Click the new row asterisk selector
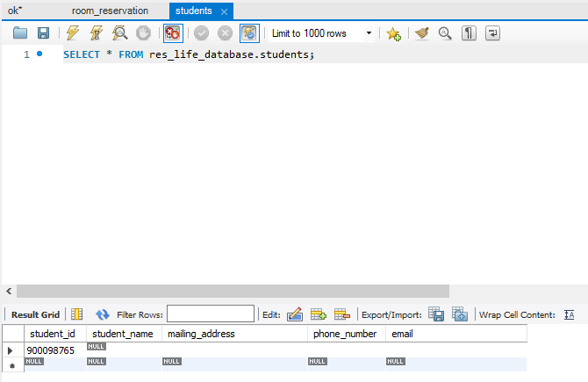Viewport: 588px width, 382px height. point(12,365)
